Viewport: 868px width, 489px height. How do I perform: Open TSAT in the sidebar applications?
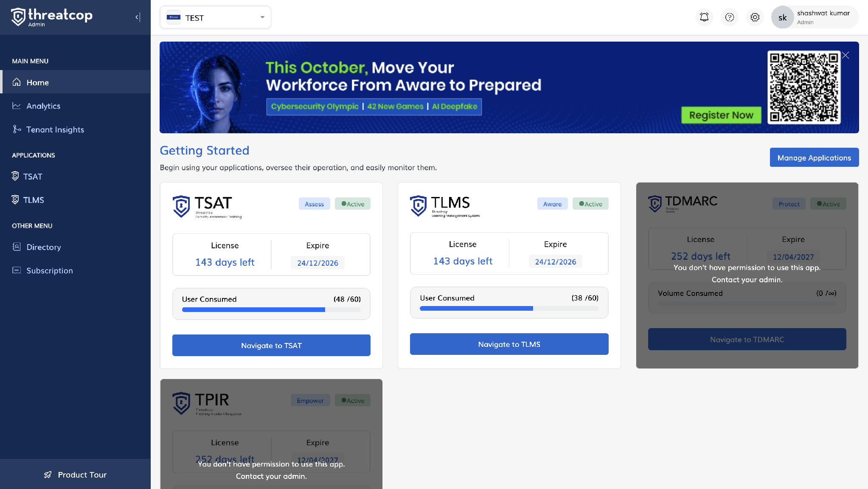pos(75,177)
